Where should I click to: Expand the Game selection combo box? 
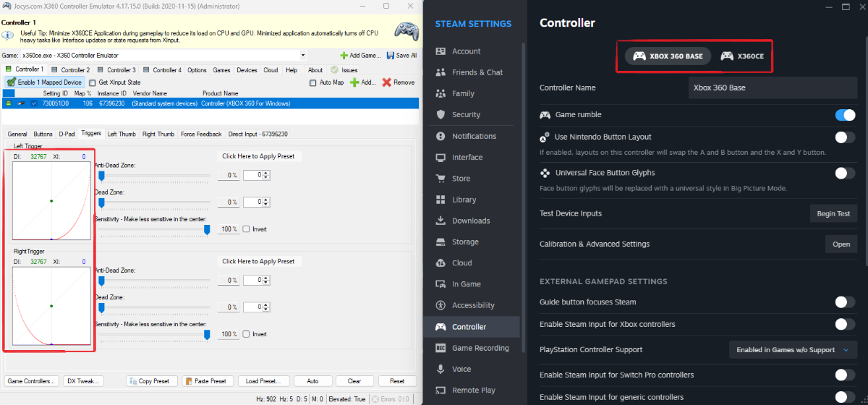pyautogui.click(x=302, y=56)
